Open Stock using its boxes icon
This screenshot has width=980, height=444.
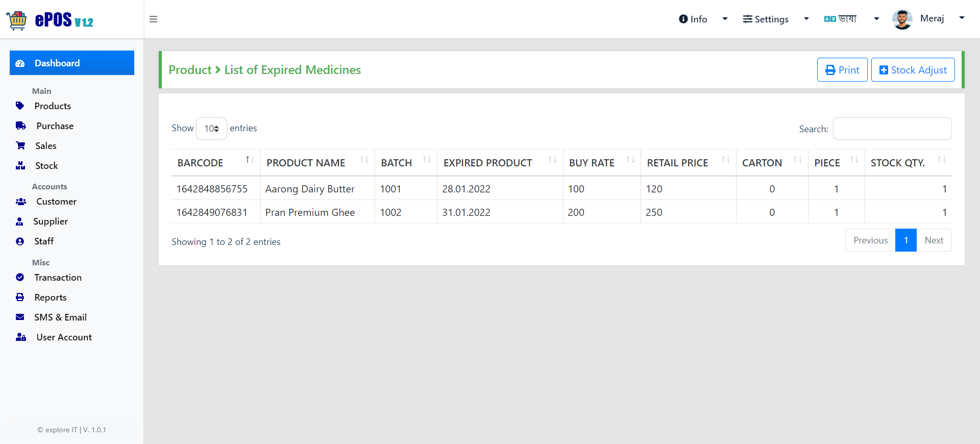[x=20, y=165]
